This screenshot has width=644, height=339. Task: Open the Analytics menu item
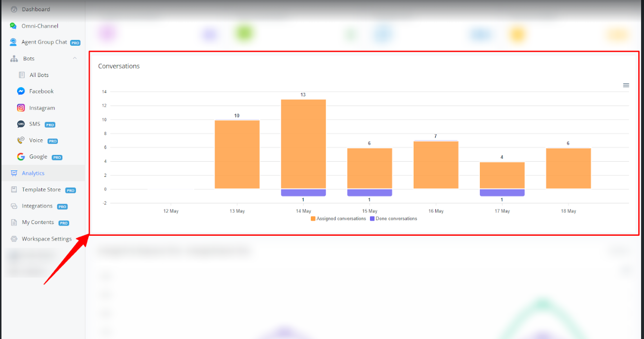[x=33, y=173]
